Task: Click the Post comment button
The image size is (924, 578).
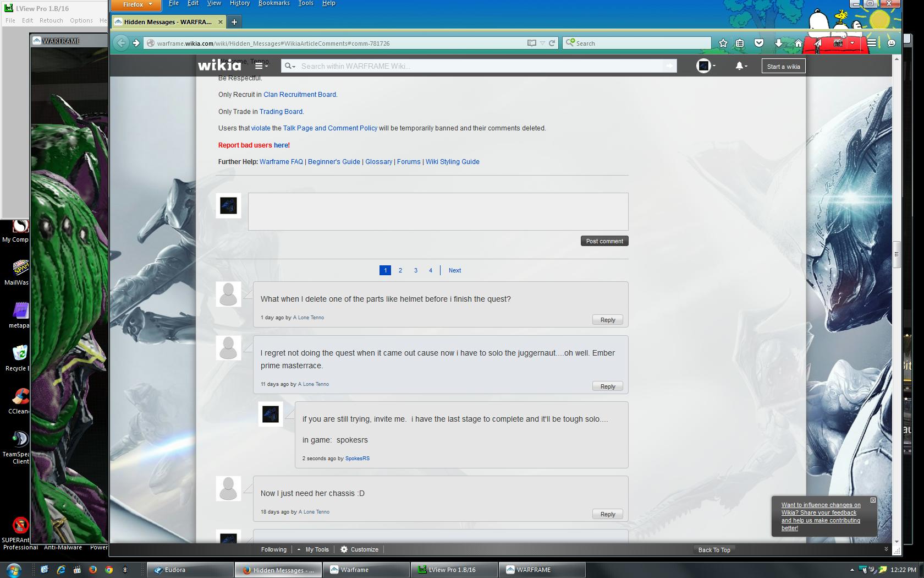Action: click(604, 241)
